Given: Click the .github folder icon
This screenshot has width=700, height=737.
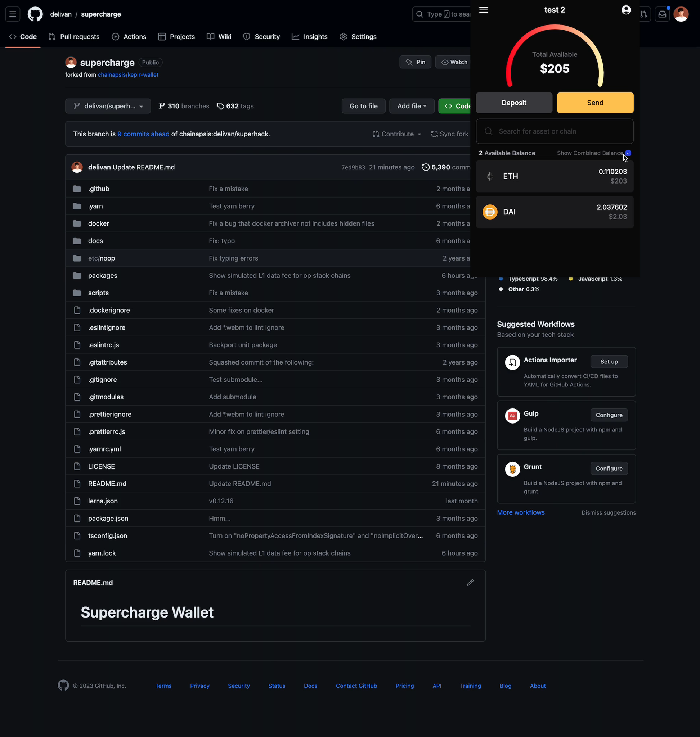Looking at the screenshot, I should point(77,189).
